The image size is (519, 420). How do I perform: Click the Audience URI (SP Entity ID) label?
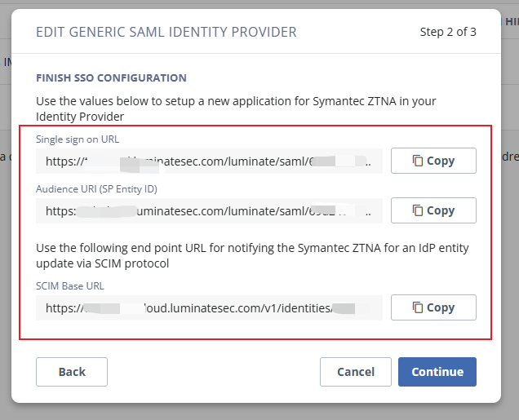tap(96, 188)
